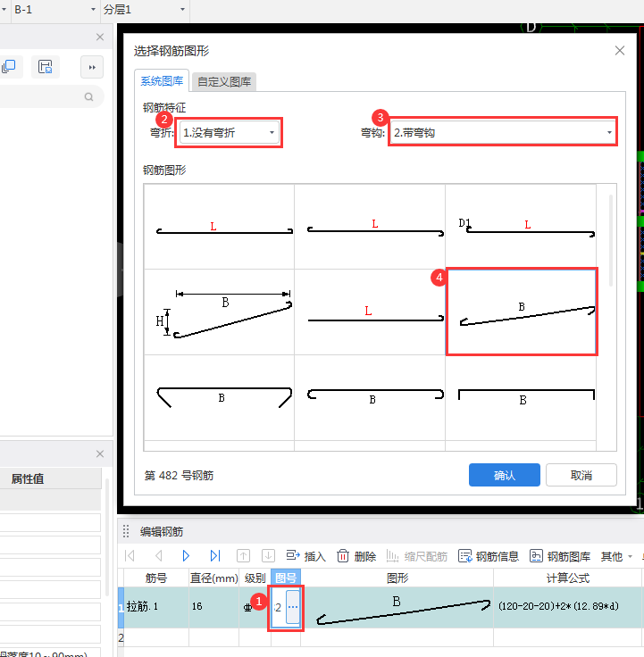Open the 分层1 layer dropdown
This screenshot has height=657, width=644.
click(182, 9)
